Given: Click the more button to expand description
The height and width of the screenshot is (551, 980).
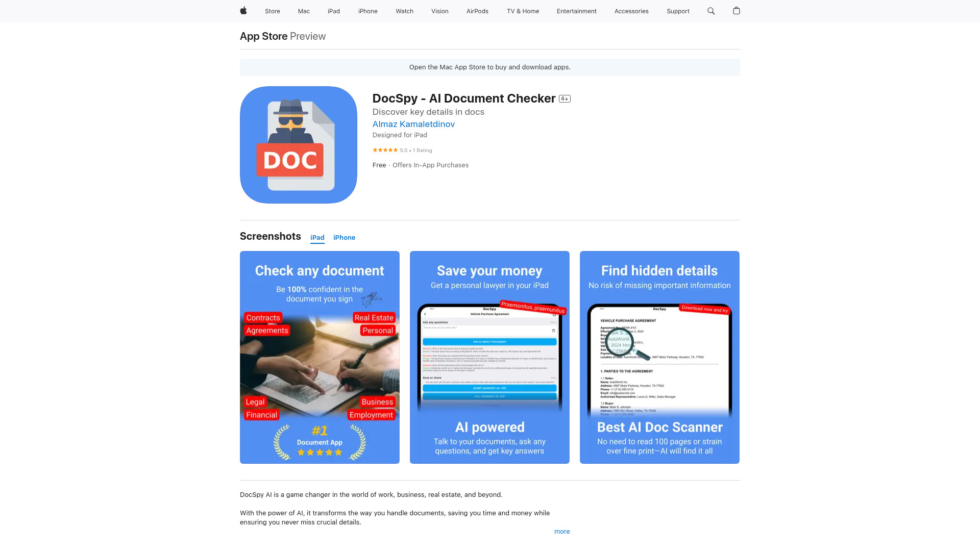Looking at the screenshot, I should 562,532.
